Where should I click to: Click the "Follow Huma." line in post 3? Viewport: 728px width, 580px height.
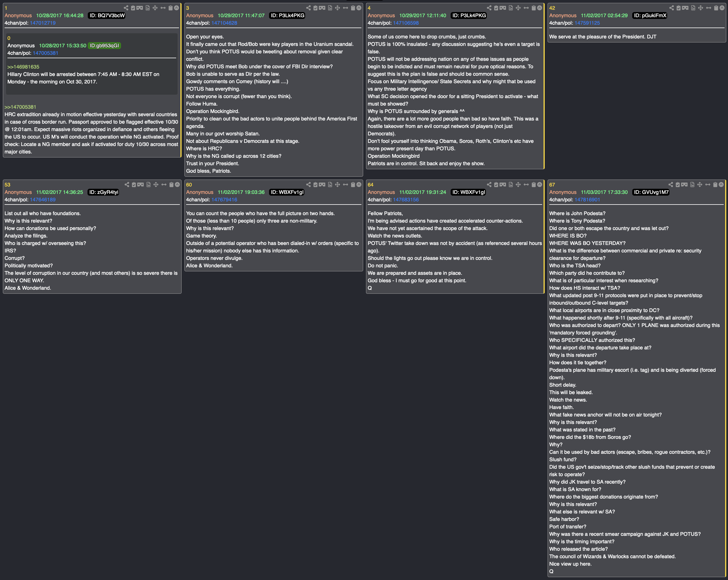click(x=202, y=104)
